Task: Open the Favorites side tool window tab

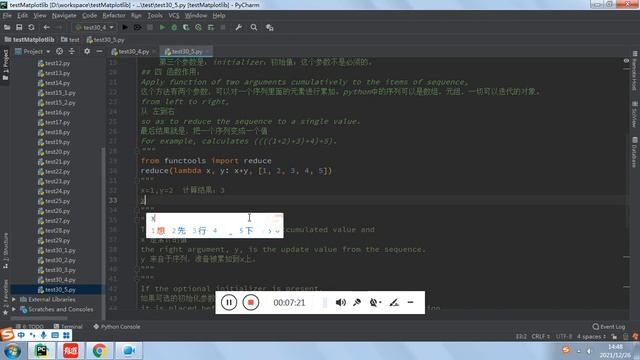Action: (x=5, y=297)
